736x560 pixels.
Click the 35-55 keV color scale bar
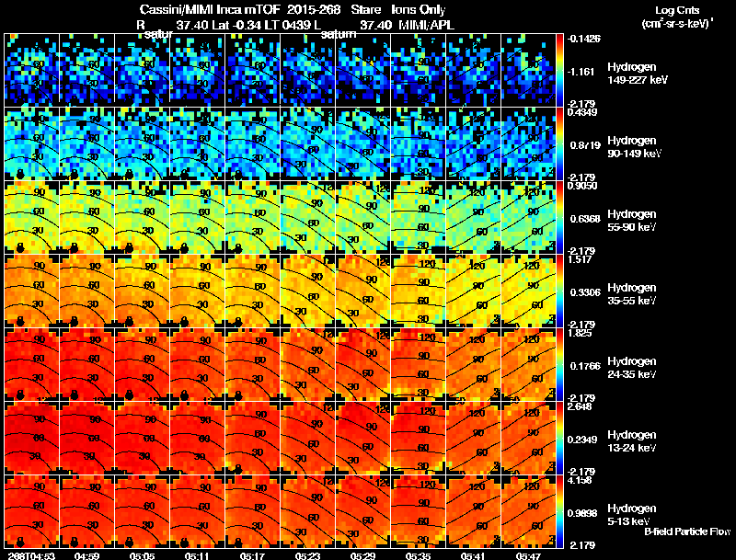click(559, 291)
